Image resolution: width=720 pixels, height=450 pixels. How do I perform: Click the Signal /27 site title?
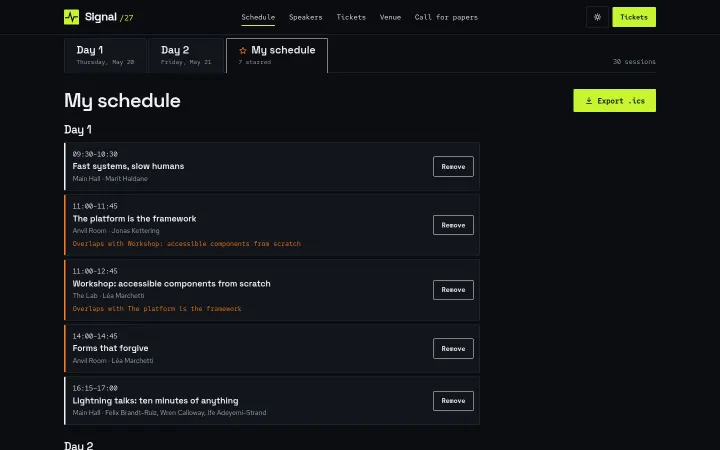click(109, 17)
